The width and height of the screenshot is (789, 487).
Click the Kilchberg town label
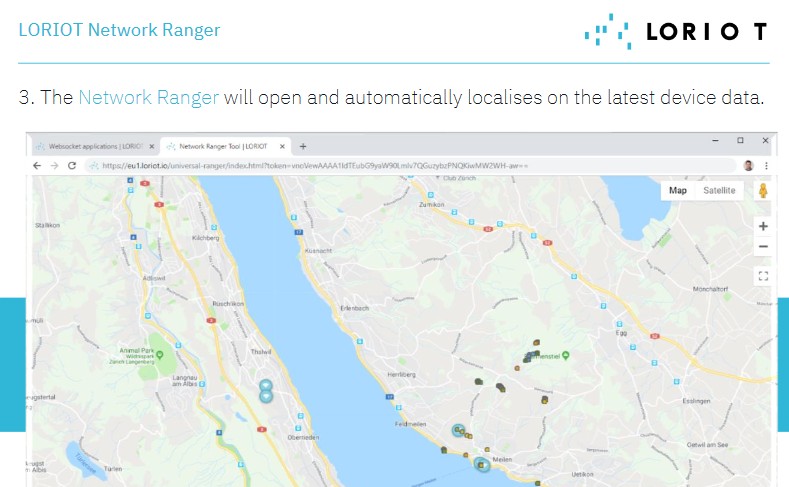(205, 237)
